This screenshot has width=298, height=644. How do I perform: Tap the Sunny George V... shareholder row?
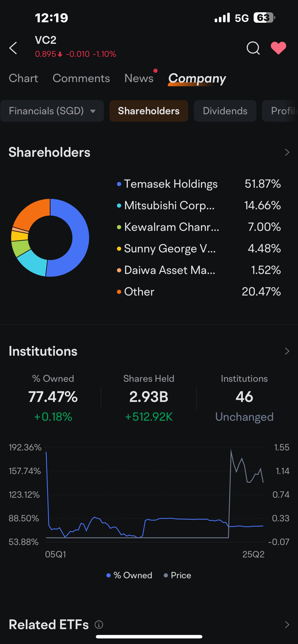[x=199, y=249]
